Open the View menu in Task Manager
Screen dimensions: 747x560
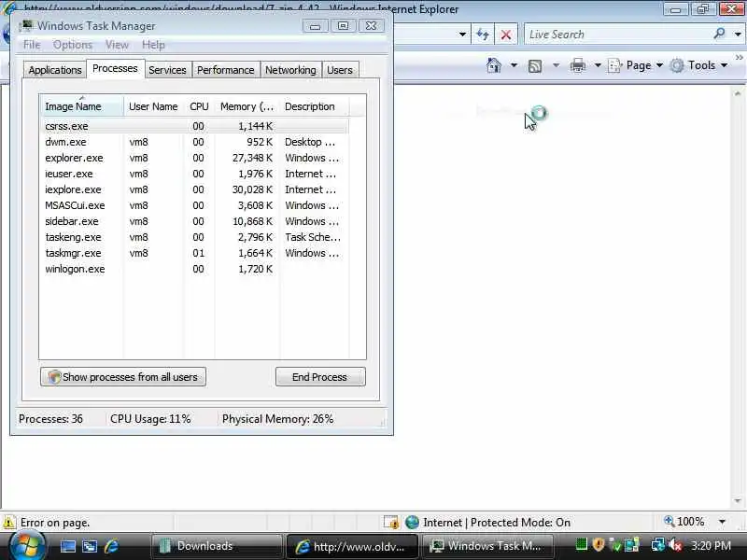117,45
